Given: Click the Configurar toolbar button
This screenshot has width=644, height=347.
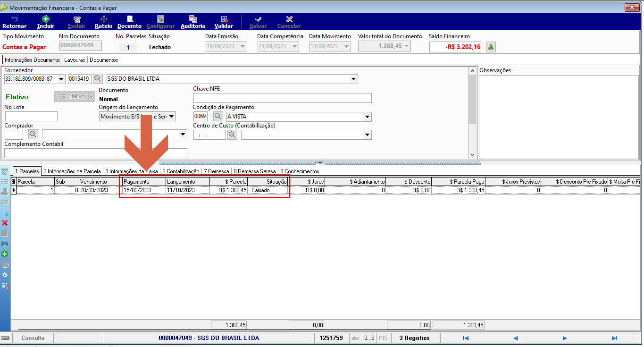Looking at the screenshot, I should point(160,22).
